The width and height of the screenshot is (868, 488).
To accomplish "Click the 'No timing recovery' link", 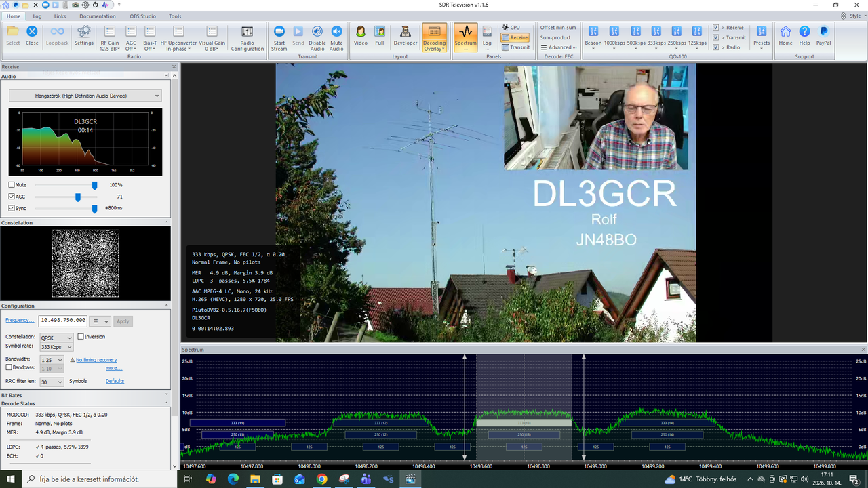I will coord(96,360).
